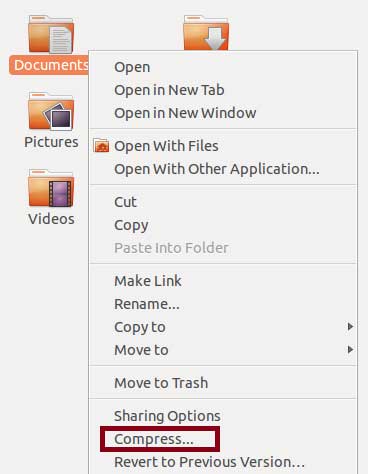Click the Documents folder label
The image size is (368, 474).
(49, 65)
